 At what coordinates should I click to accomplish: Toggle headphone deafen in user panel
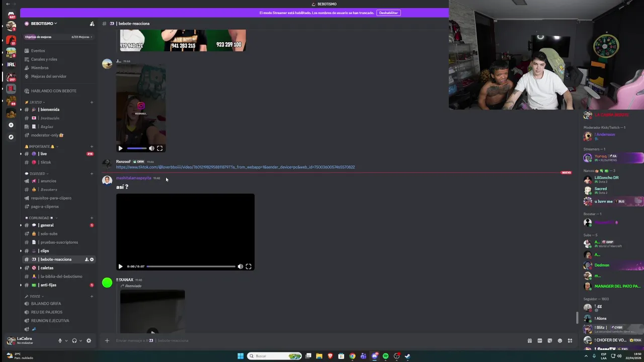pyautogui.click(x=74, y=340)
